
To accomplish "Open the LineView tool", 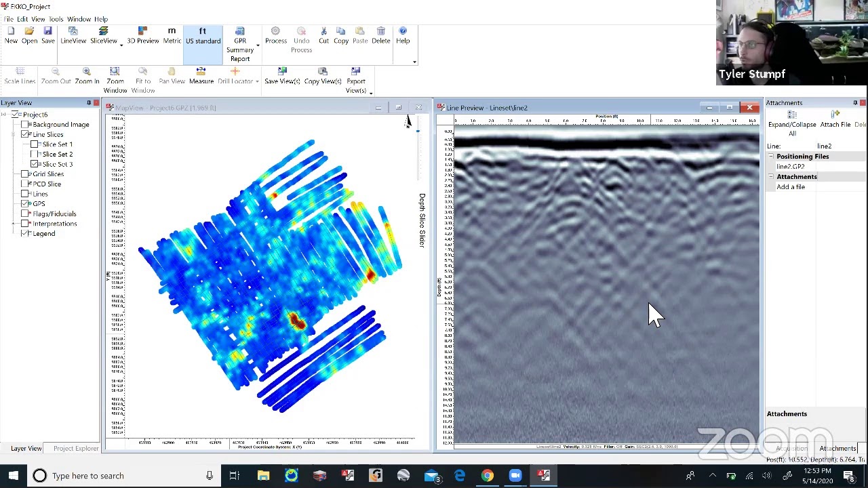I will point(73,35).
